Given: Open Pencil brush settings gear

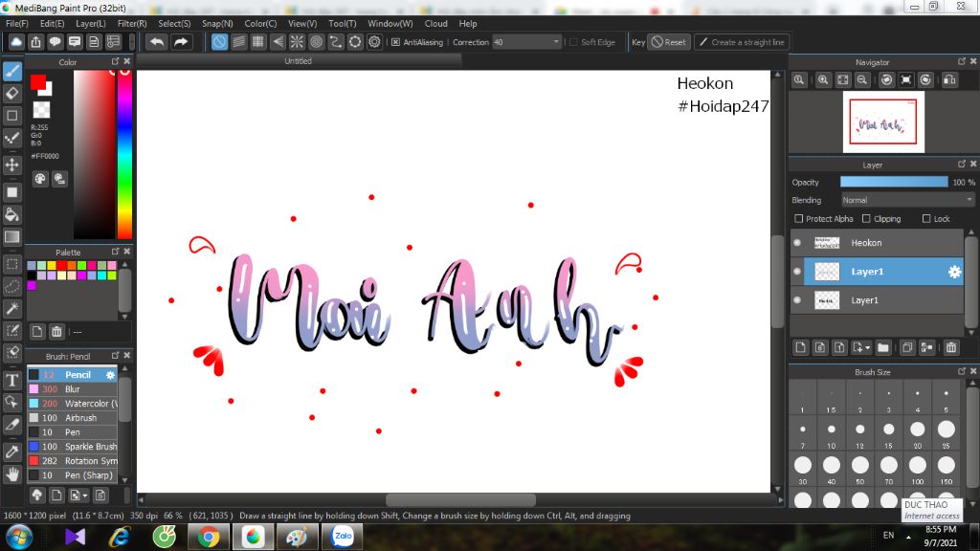Looking at the screenshot, I should tap(110, 375).
